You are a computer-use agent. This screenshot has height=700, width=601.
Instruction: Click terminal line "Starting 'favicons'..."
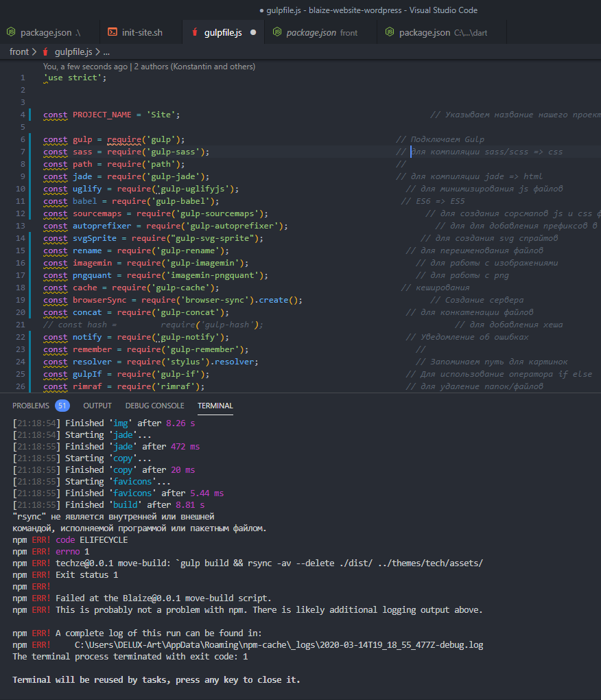point(91,481)
